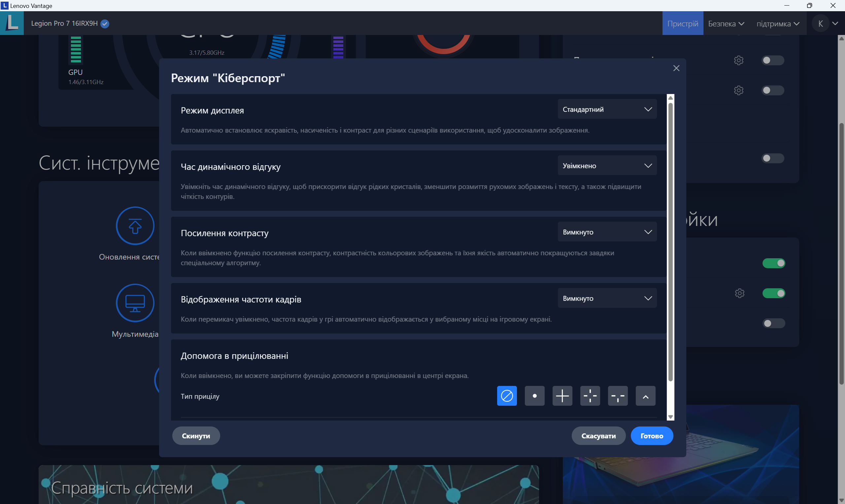The height and width of the screenshot is (504, 845).
Task: Select the plus-shaped crosshair type
Action: (x=562, y=396)
